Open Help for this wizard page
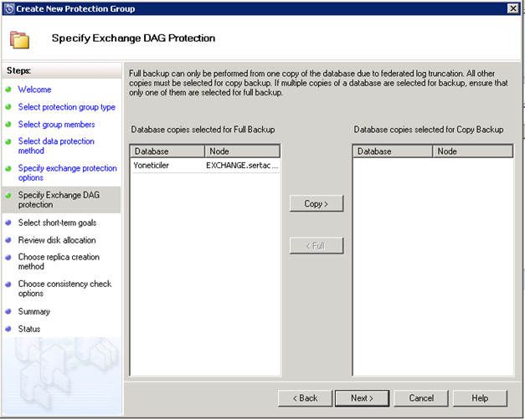The width and height of the screenshot is (525, 420). point(480,397)
